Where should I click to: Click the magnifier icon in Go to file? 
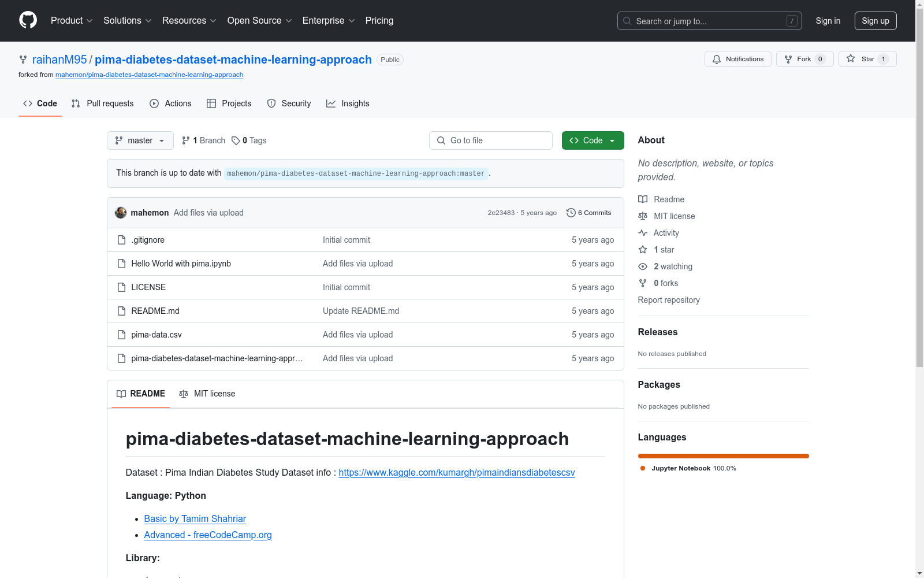point(441,140)
